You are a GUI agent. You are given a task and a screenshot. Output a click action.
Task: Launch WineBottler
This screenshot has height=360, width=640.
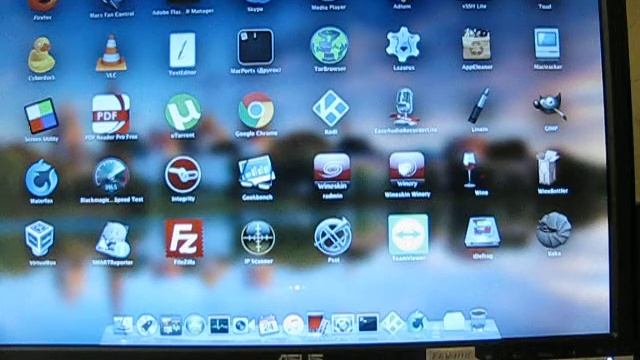(548, 168)
